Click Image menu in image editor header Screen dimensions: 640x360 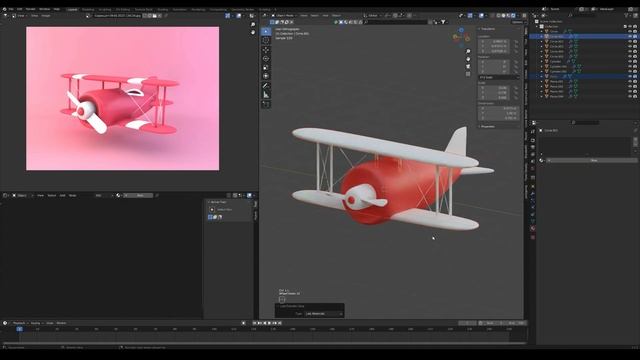click(x=46, y=16)
